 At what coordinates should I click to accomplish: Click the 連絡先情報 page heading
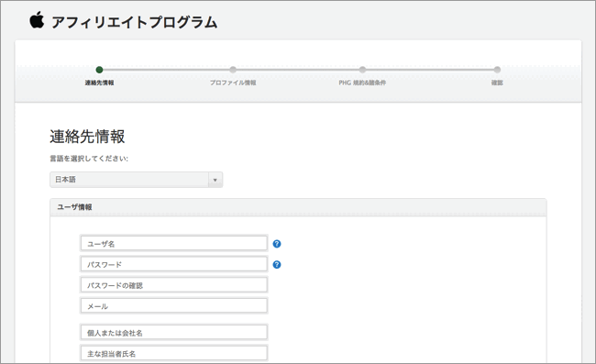click(87, 137)
